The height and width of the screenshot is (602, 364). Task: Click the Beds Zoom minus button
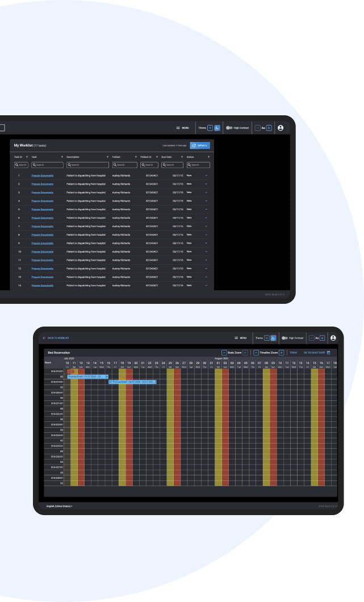pos(224,353)
